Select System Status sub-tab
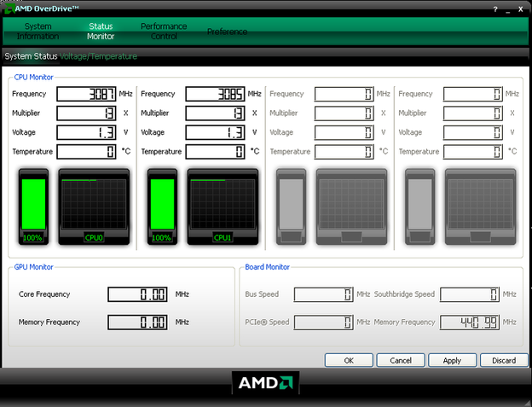 pos(31,56)
